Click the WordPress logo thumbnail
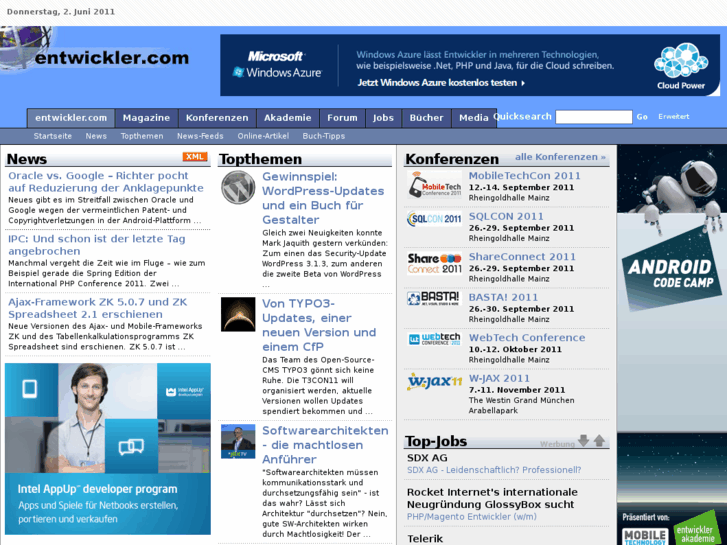Image resolution: width=727 pixels, height=545 pixels. [x=238, y=187]
